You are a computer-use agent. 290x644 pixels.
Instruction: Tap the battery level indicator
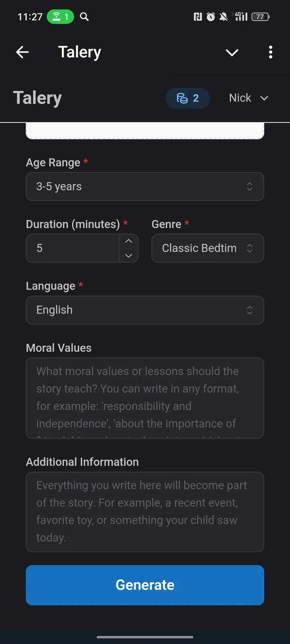[x=260, y=17]
